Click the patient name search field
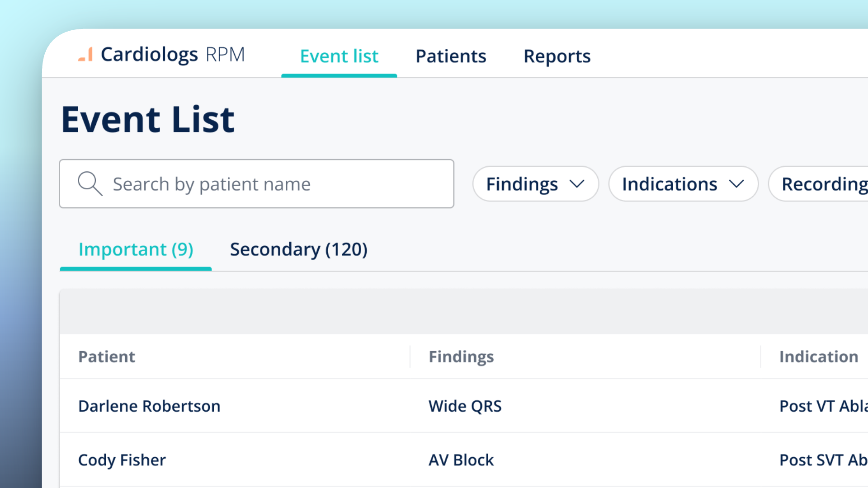 [x=257, y=183]
